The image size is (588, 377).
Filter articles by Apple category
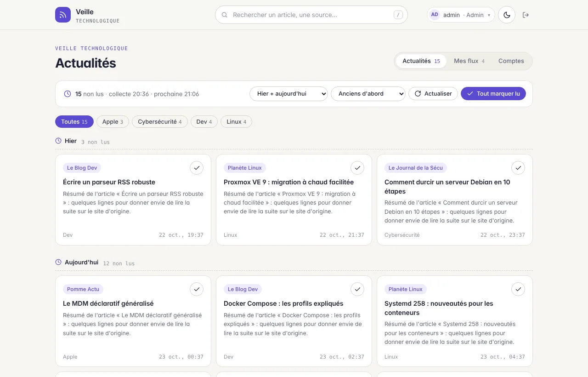113,122
